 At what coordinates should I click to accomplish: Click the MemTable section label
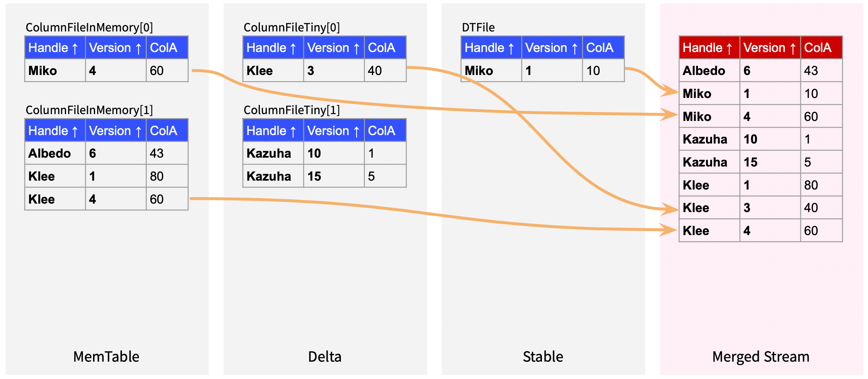[x=106, y=356]
